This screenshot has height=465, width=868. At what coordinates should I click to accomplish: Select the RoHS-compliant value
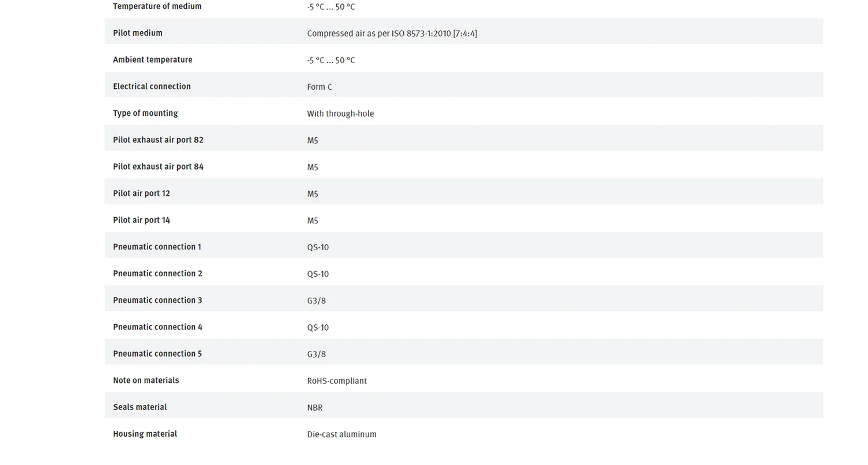337,380
